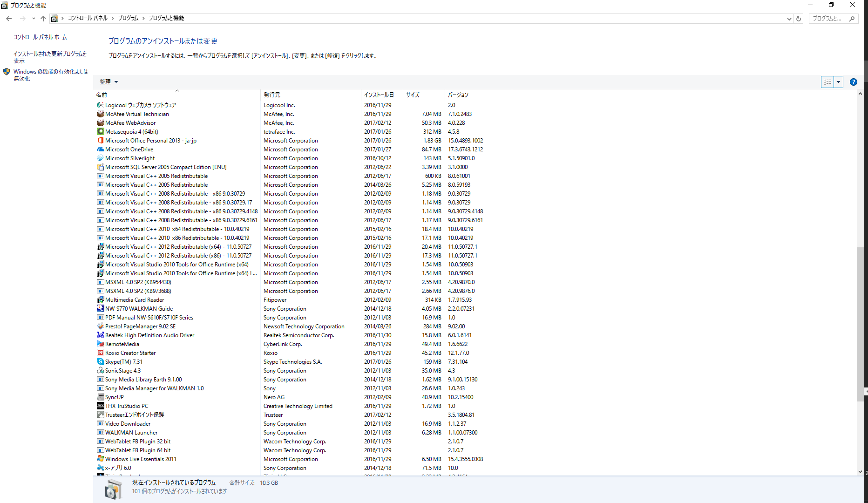Click the McAfee Virtual Technician icon

(100, 114)
